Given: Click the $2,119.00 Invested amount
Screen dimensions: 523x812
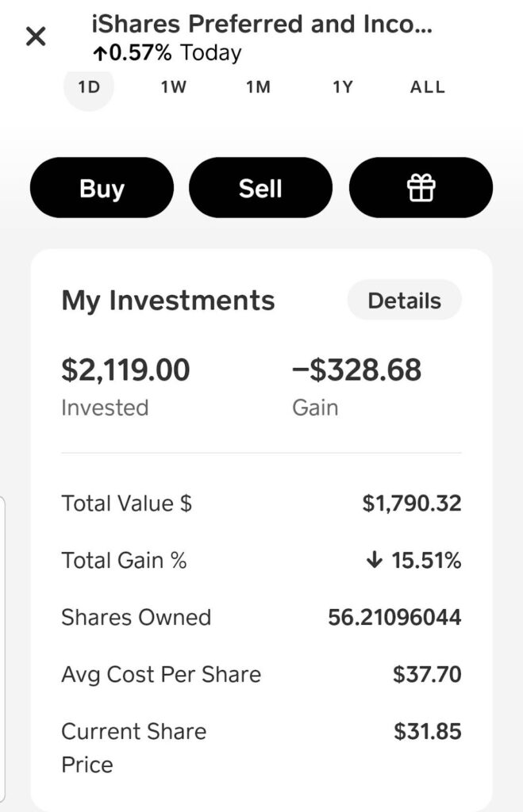Looking at the screenshot, I should click(125, 370).
